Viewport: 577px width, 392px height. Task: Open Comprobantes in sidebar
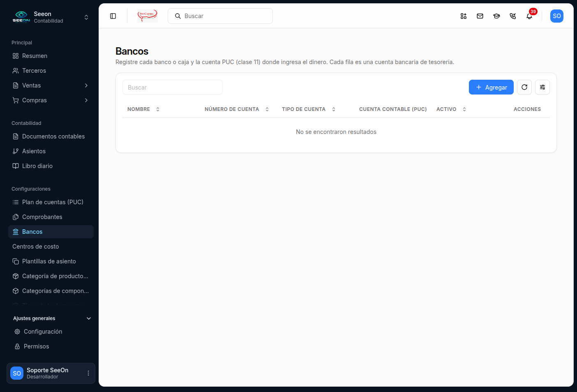coord(51,217)
